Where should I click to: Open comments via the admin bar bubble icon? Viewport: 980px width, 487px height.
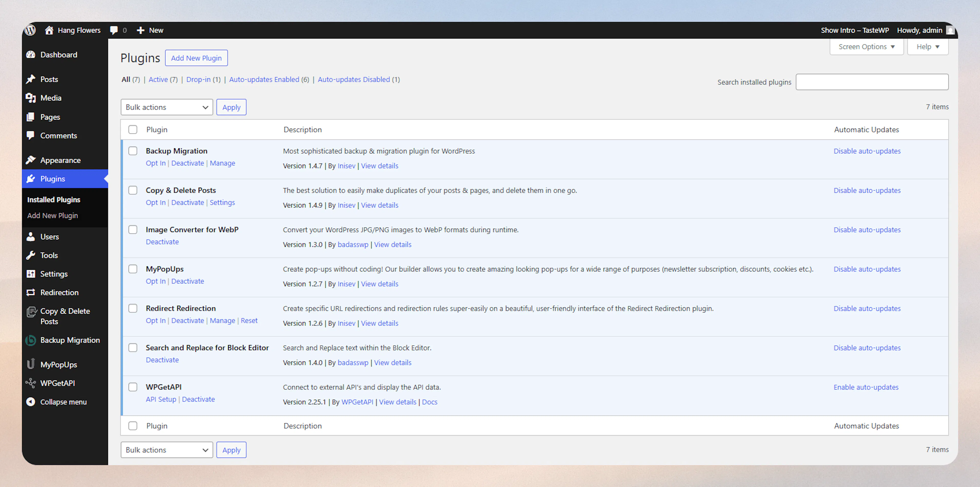coord(114,30)
